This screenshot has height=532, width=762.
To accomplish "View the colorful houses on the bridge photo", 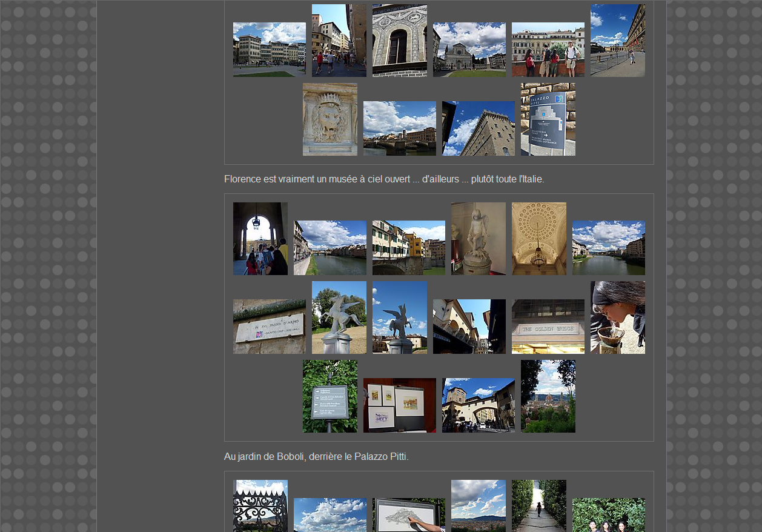I will [x=408, y=248].
